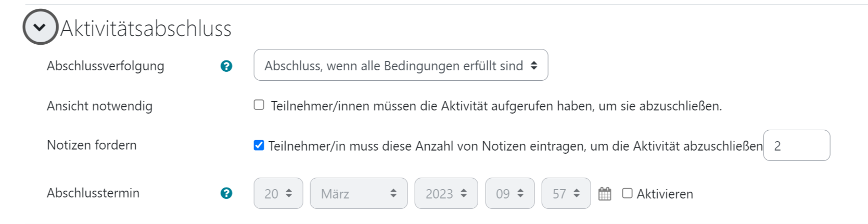Image resolution: width=868 pixels, height=224 pixels.
Task: Click the 'Abschlussverfolgung' field label
Action: (106, 66)
